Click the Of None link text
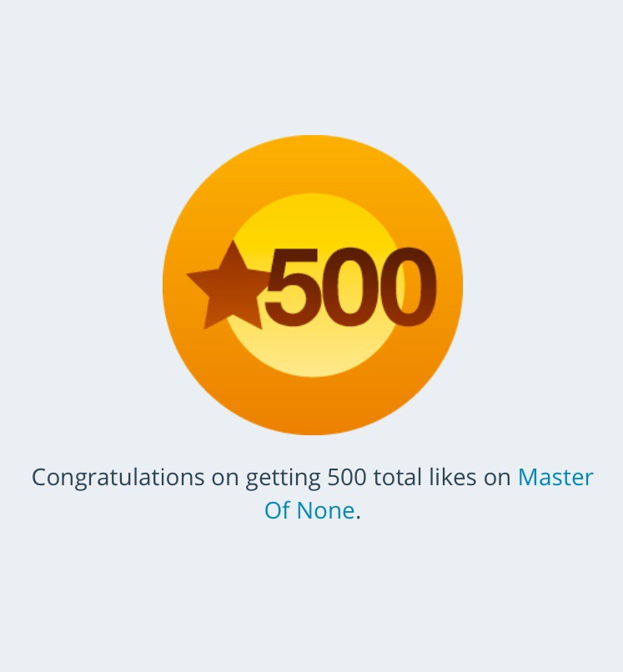This screenshot has height=672, width=623. point(309,510)
